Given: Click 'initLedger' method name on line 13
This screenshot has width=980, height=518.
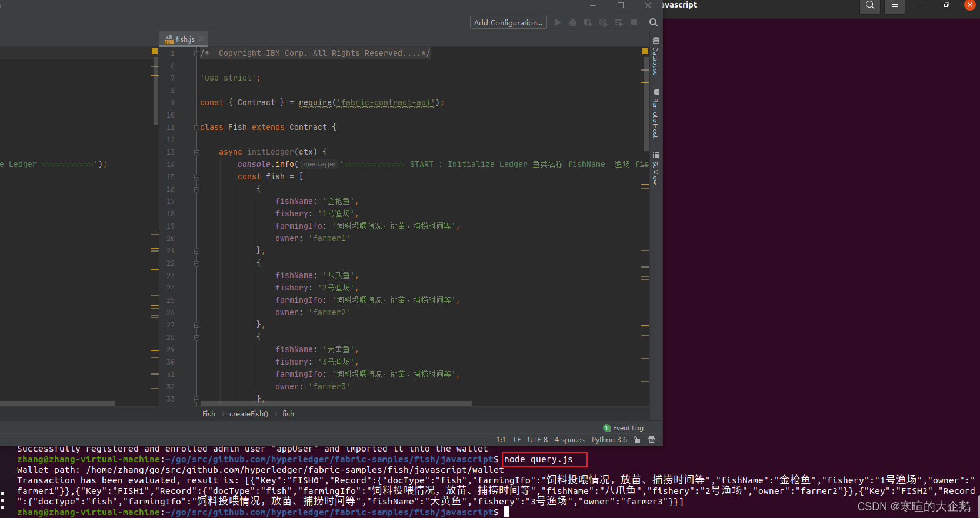Looking at the screenshot, I should tap(271, 152).
